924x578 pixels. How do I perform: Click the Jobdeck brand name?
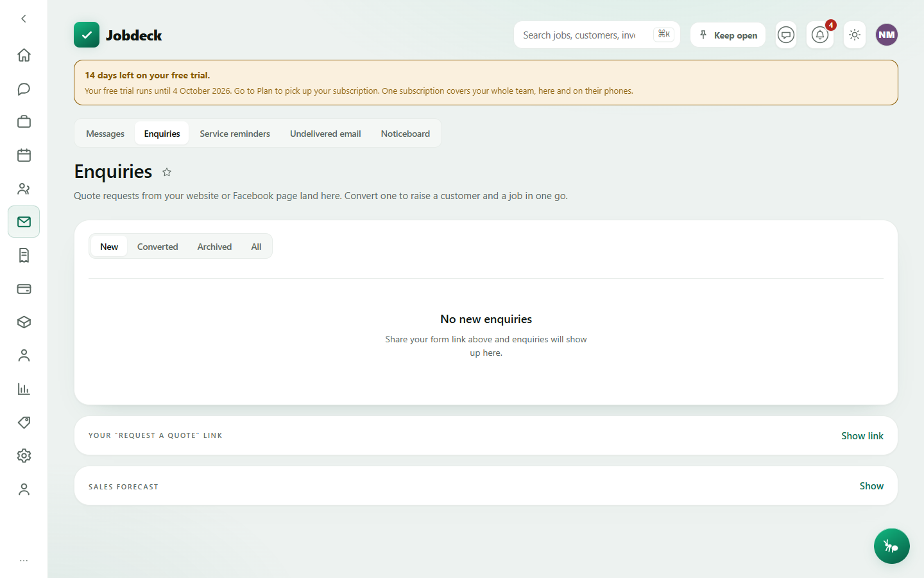pyautogui.click(x=133, y=35)
